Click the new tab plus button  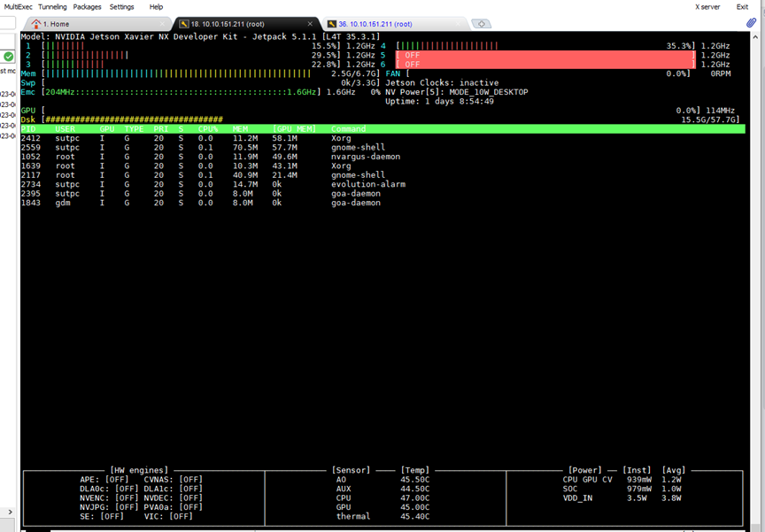[481, 24]
